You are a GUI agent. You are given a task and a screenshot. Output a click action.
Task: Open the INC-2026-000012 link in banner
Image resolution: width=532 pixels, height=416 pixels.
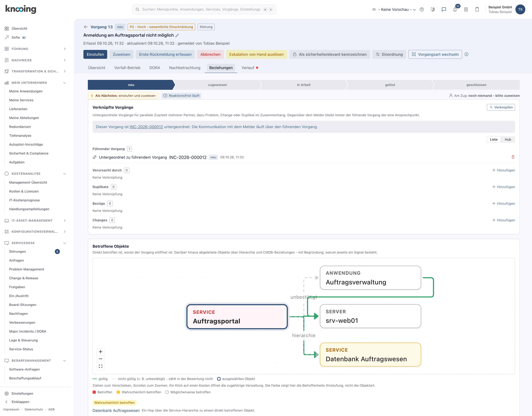pyautogui.click(x=146, y=127)
